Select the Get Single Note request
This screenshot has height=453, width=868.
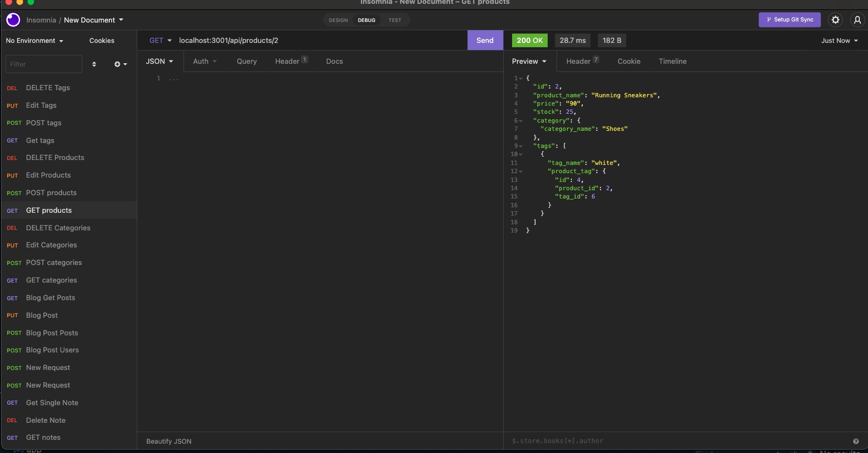(69, 403)
